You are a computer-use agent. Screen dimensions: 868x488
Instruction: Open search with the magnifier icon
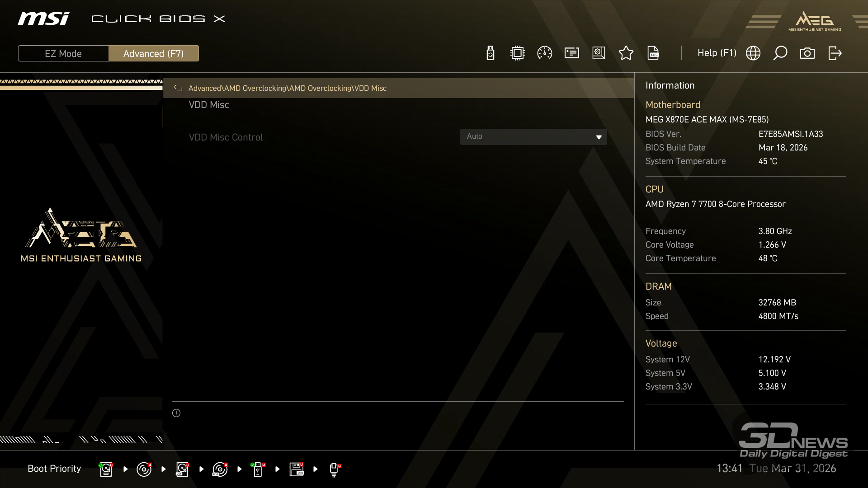[x=780, y=53]
